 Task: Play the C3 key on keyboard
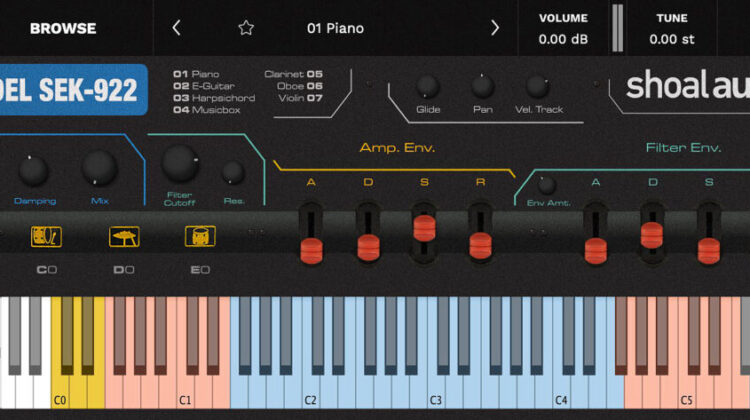click(436, 390)
